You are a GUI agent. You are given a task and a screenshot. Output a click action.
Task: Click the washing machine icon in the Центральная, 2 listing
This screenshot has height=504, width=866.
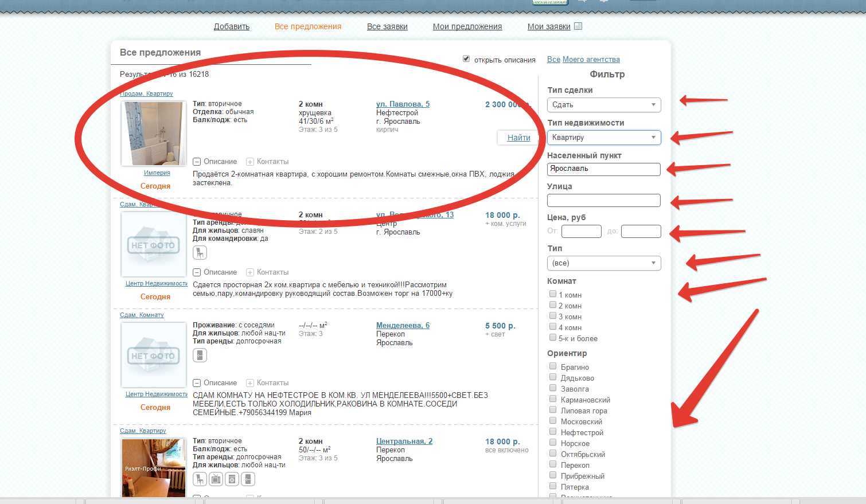(x=232, y=479)
